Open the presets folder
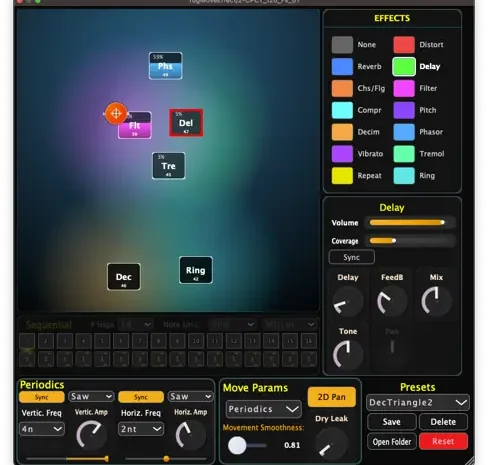Viewport: 488px width, 465px height. (391, 442)
